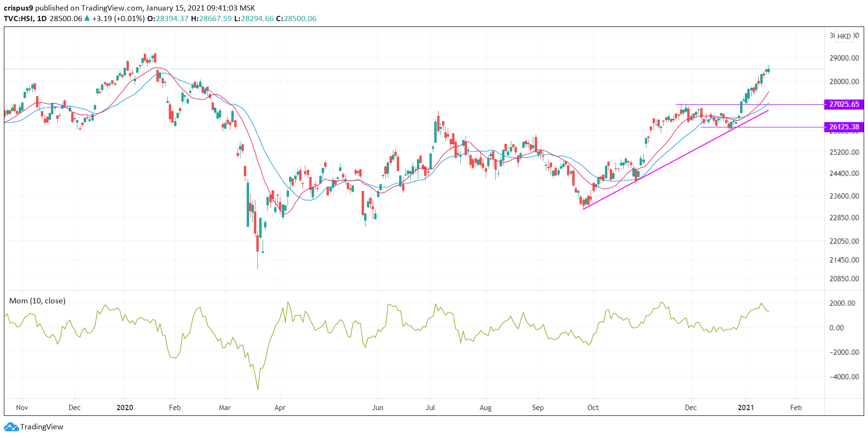Click the high value H:28667.59

click(211, 19)
